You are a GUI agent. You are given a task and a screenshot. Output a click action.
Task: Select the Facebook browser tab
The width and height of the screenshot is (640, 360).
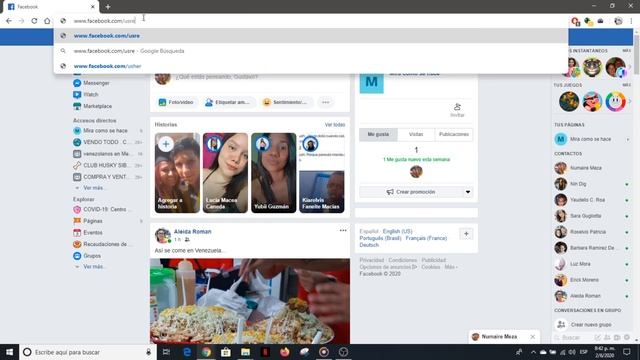(x=51, y=7)
